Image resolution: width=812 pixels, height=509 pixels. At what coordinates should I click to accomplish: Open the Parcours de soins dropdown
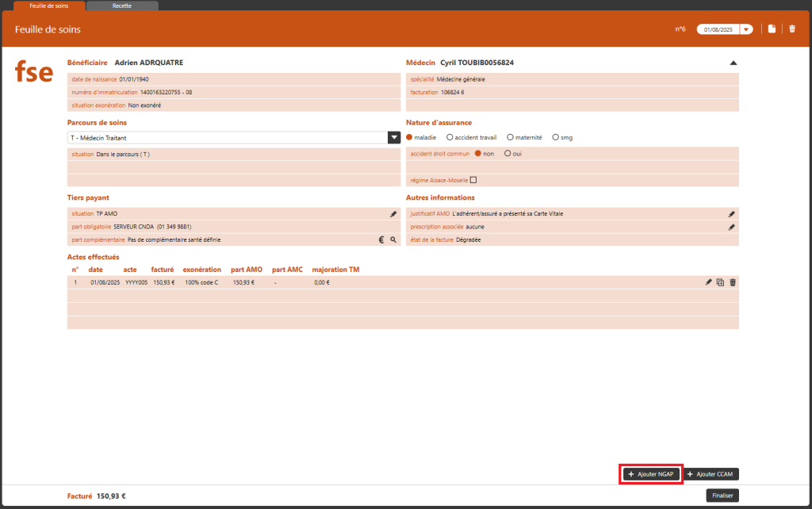point(393,137)
